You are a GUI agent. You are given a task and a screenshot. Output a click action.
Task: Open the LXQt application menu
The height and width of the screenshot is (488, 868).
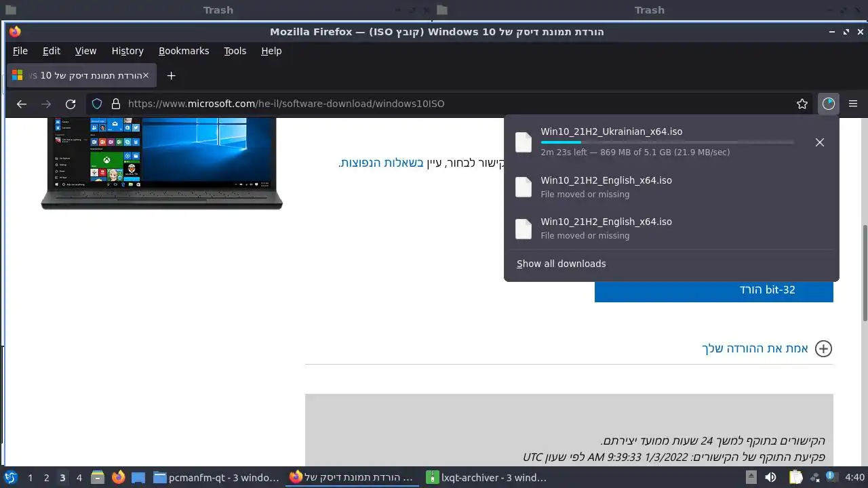[11, 478]
